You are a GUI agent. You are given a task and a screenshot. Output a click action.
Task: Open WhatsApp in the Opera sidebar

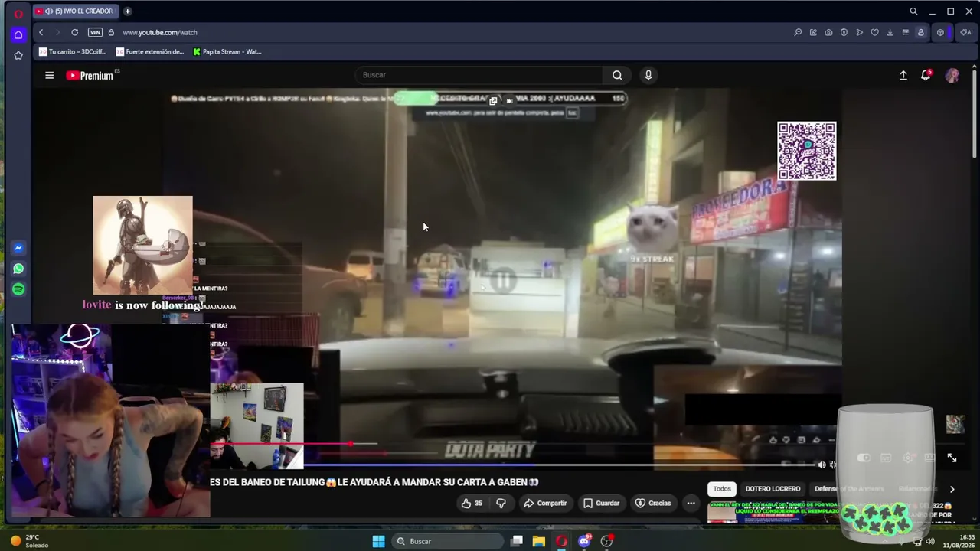[18, 269]
